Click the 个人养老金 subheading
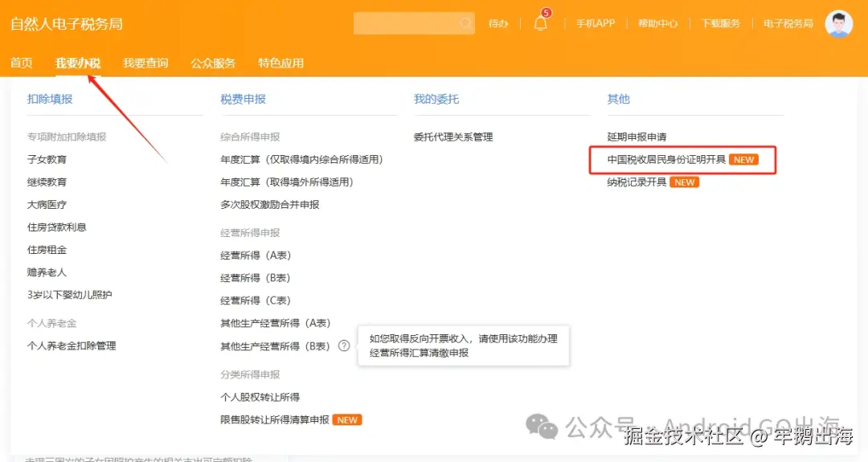The image size is (868, 462). [x=52, y=323]
